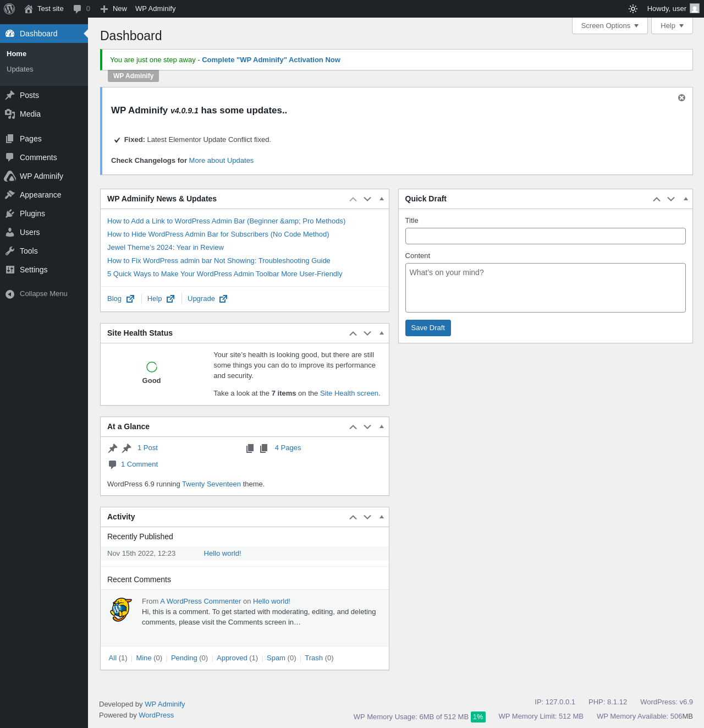
Task: Open the WP Adminify sidebar icon
Action: (x=10, y=176)
